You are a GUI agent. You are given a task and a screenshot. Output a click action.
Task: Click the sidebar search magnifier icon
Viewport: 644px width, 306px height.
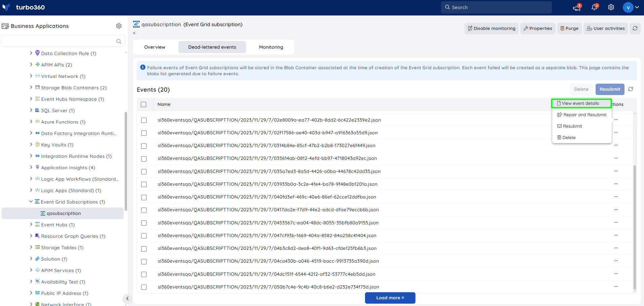coord(119,41)
